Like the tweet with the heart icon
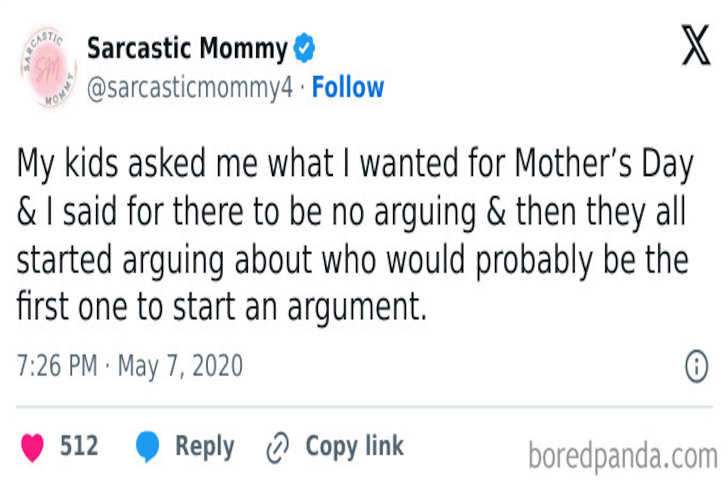 (x=33, y=447)
